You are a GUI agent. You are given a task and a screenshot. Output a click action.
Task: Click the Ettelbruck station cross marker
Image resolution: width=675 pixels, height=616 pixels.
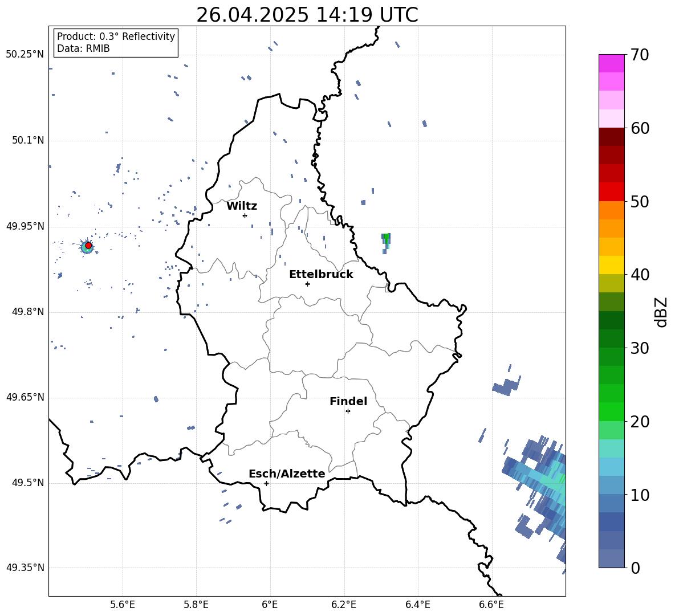pos(307,284)
